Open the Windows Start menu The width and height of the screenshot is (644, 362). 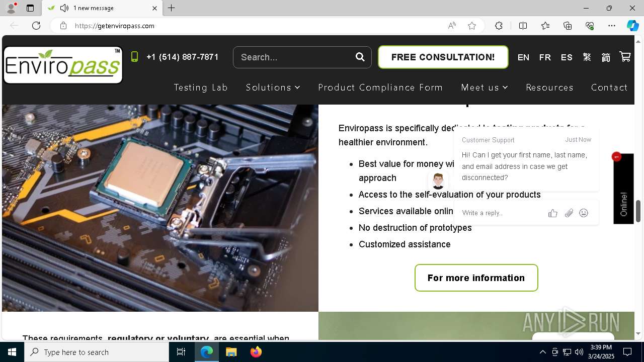click(x=12, y=352)
